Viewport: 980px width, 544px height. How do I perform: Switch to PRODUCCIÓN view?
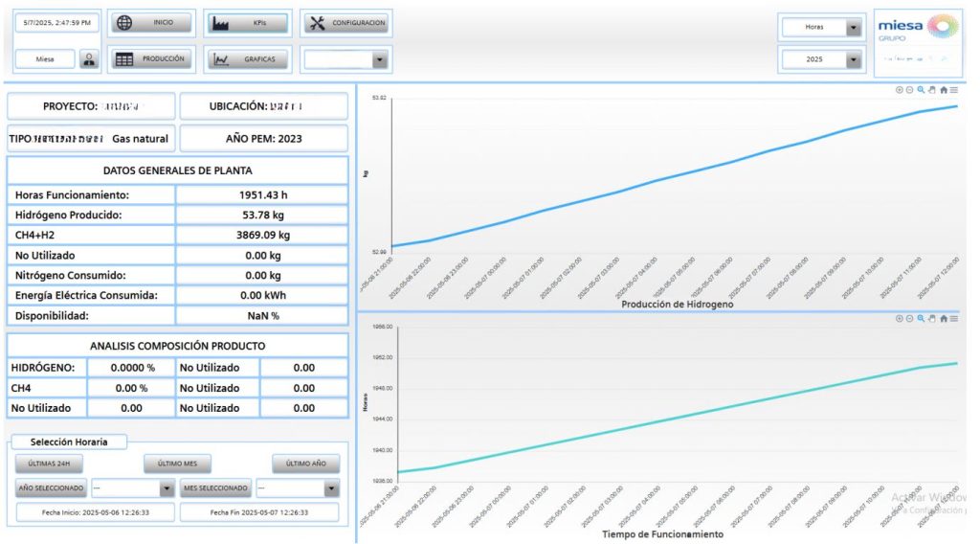point(152,59)
